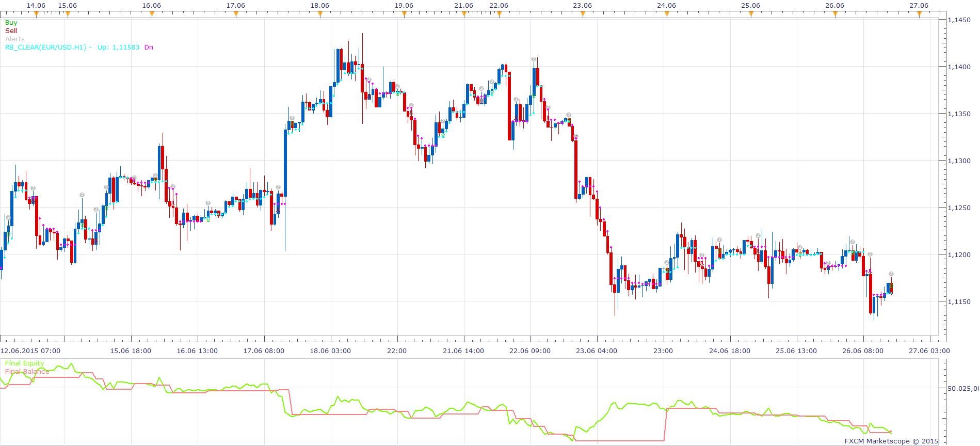980x446 pixels.
Task: Click the Final Equity legend label
Action: [x=25, y=363]
